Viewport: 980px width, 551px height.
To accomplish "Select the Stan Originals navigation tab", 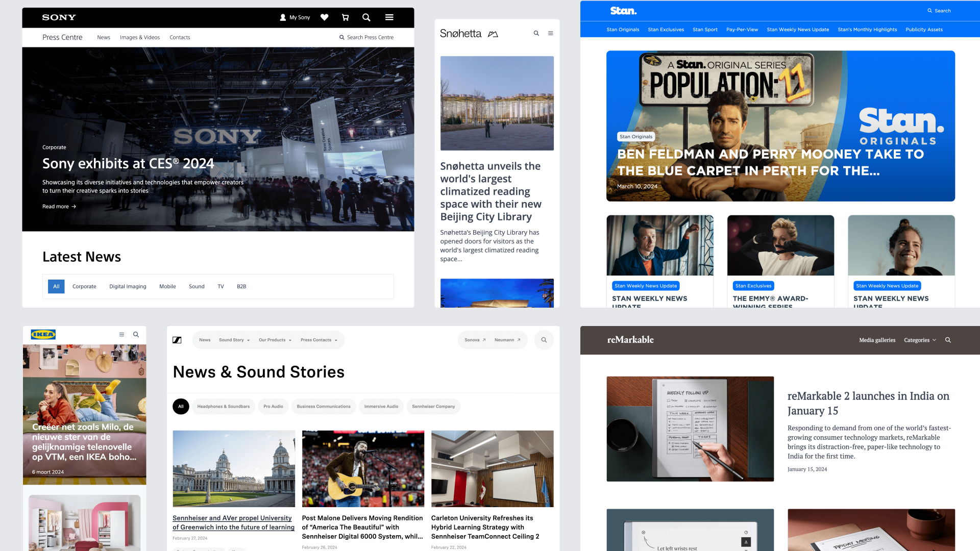I will click(623, 29).
